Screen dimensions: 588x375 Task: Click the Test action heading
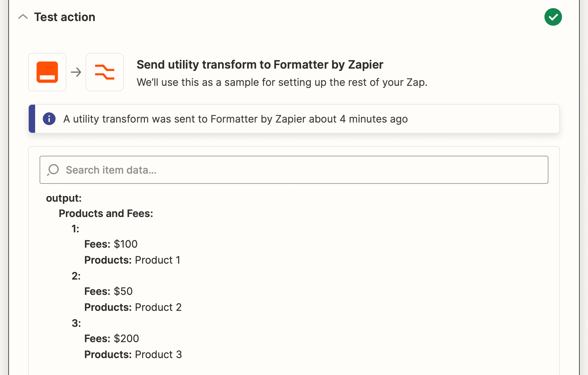coord(64,17)
